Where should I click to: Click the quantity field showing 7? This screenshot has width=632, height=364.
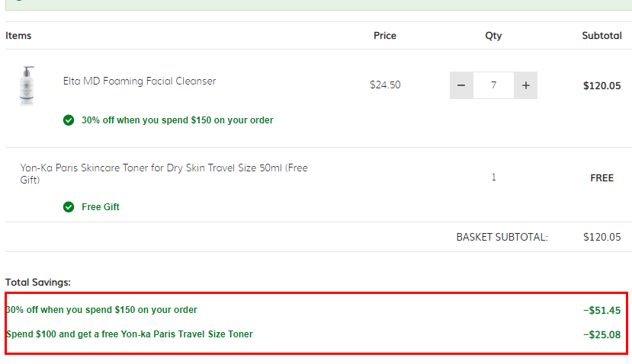click(x=493, y=85)
